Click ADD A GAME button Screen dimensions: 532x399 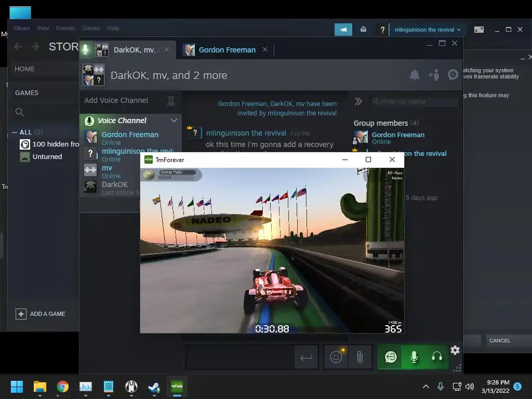[x=41, y=314]
